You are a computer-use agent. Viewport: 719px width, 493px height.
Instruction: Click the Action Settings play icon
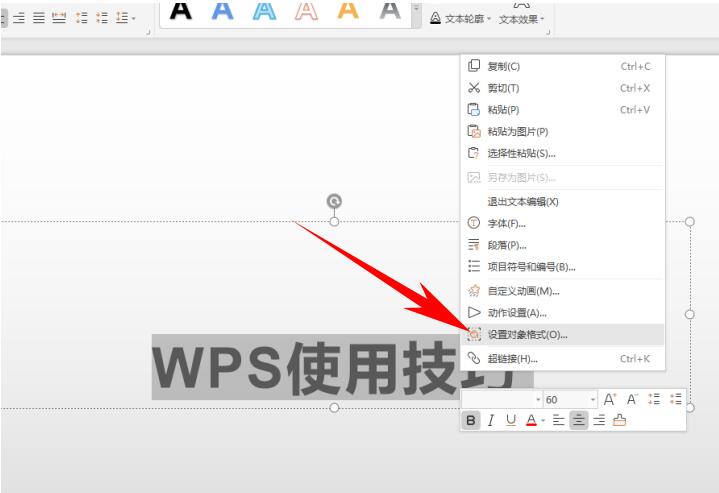(x=474, y=312)
